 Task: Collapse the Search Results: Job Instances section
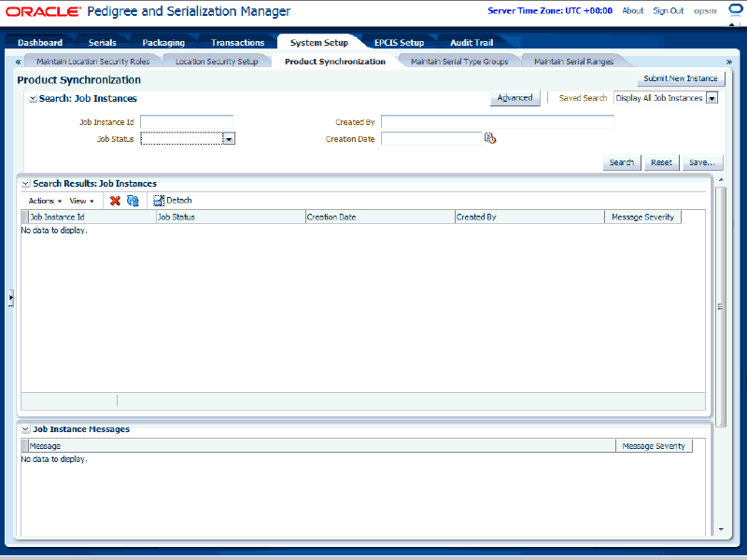(x=26, y=183)
